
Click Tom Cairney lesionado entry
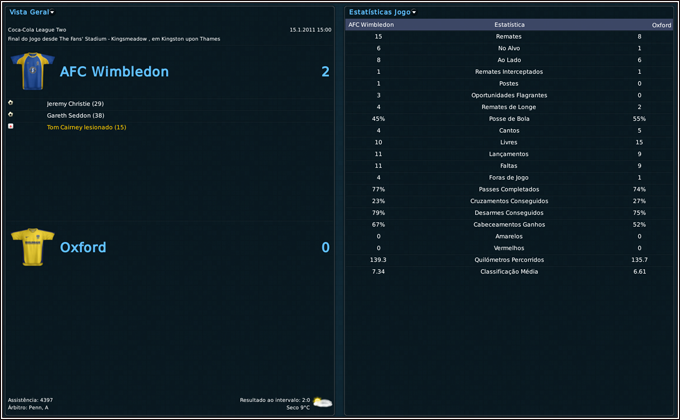coord(86,127)
